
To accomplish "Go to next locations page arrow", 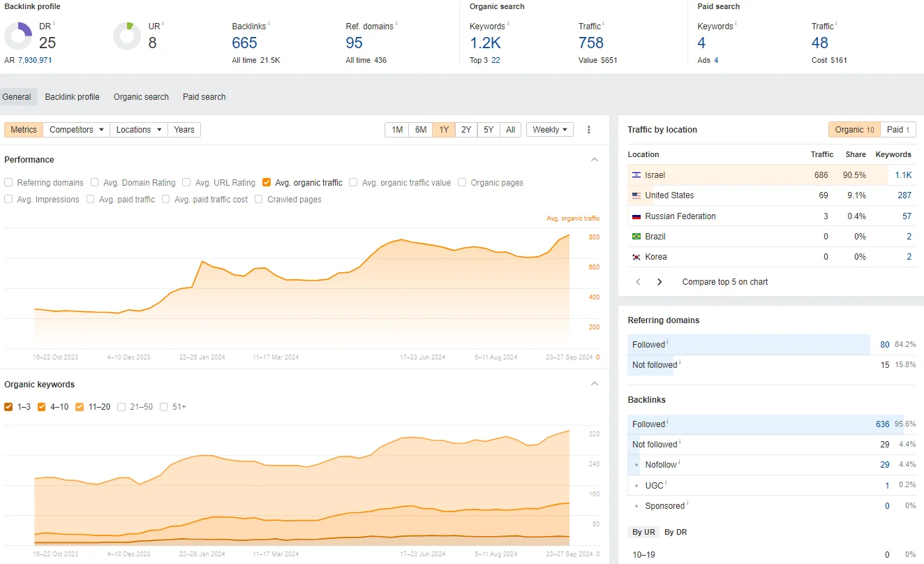I will click(x=660, y=282).
